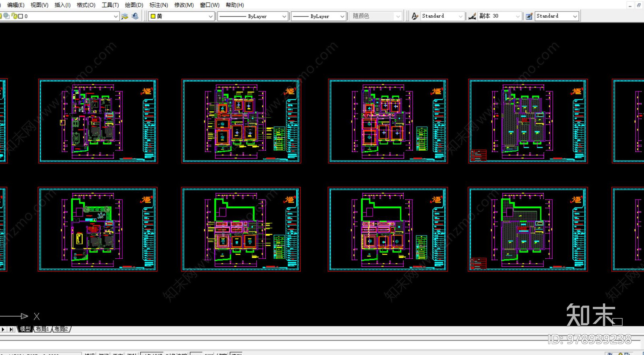This screenshot has height=355, width=644.
Task: Minimize the drawing document window
Action: (630, 5)
